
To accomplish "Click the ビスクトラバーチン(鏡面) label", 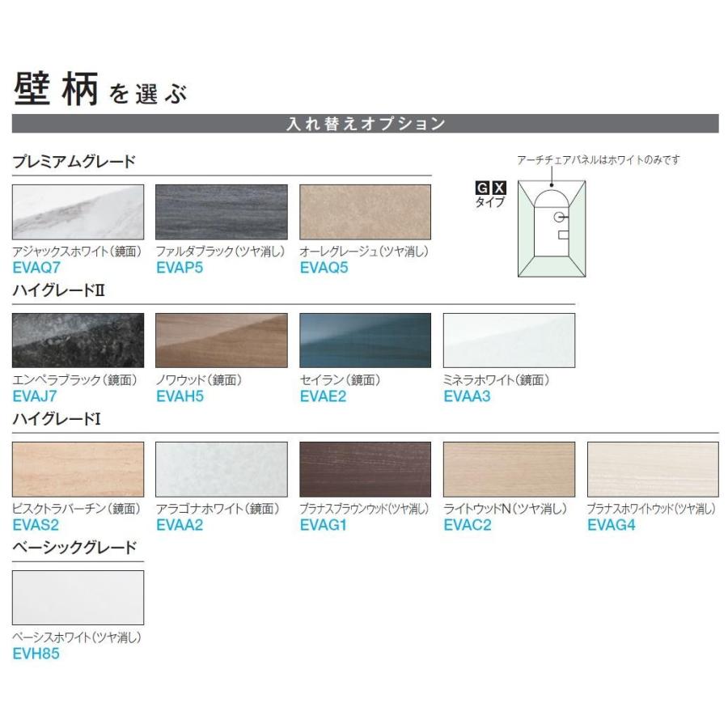I will [77, 509].
